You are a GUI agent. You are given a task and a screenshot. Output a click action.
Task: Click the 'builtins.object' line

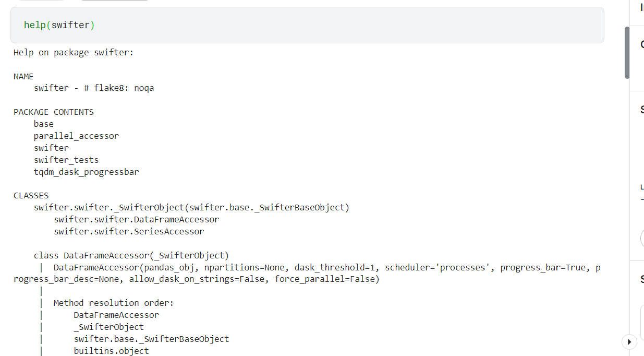coord(111,351)
